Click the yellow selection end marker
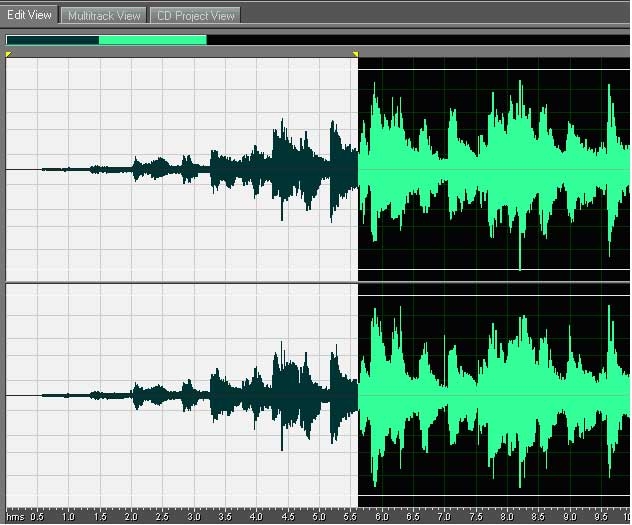 [356, 54]
